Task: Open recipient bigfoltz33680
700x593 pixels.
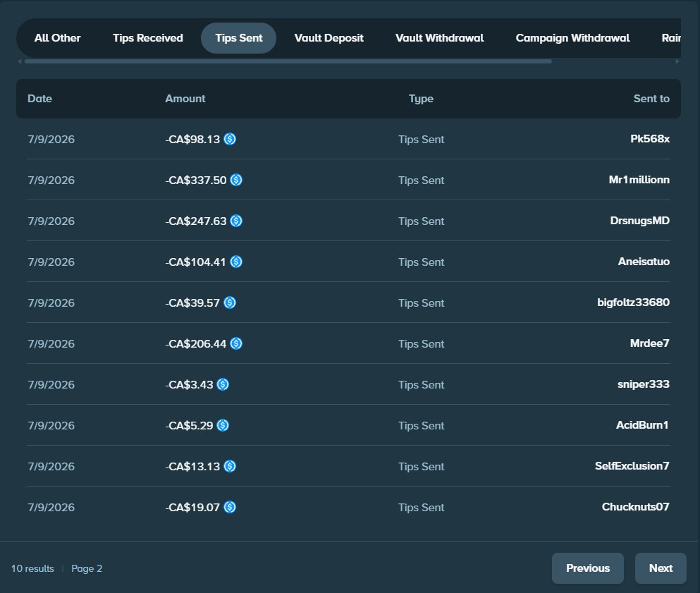Action: tap(633, 302)
